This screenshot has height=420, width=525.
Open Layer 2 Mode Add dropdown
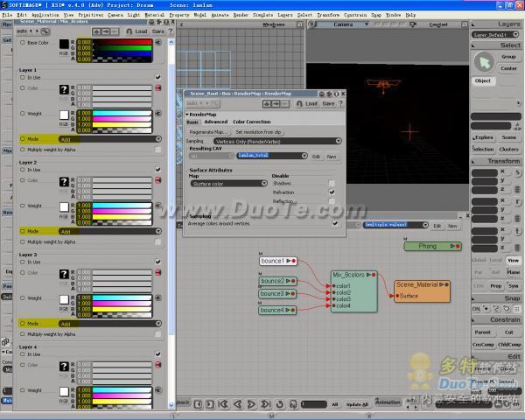coord(110,231)
